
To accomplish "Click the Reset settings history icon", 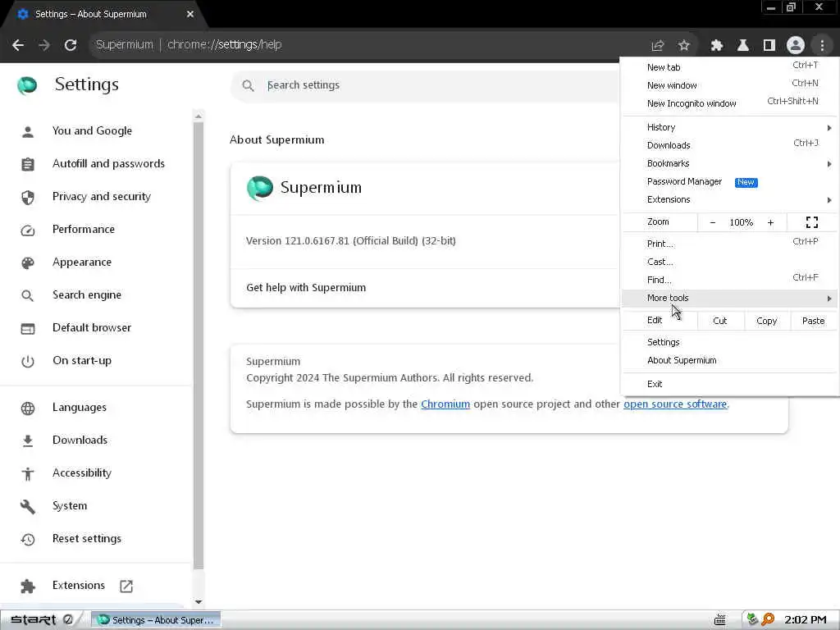I will tap(28, 540).
